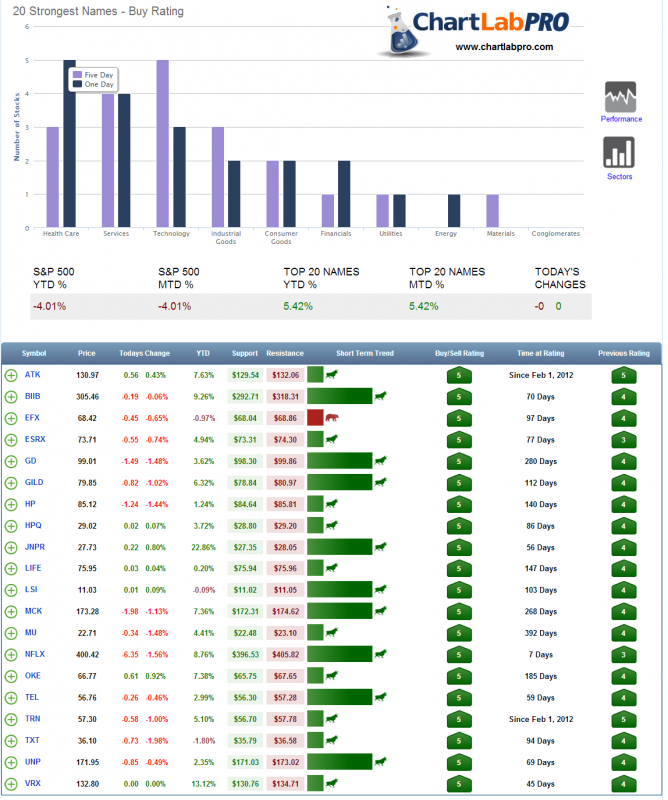The height and width of the screenshot is (800, 668).
Task: Click the bear trend icon for EFX
Action: pos(332,418)
